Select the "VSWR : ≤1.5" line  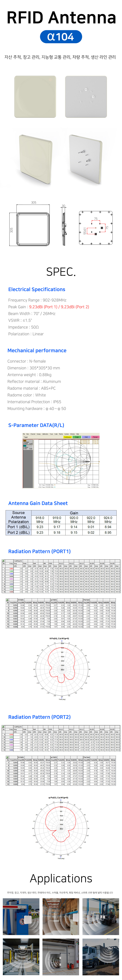(x=20, y=320)
